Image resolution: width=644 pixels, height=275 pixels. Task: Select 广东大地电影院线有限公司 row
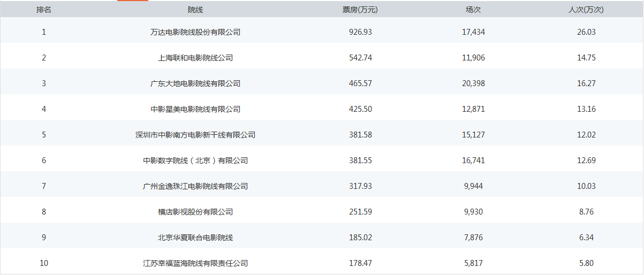coord(322,83)
